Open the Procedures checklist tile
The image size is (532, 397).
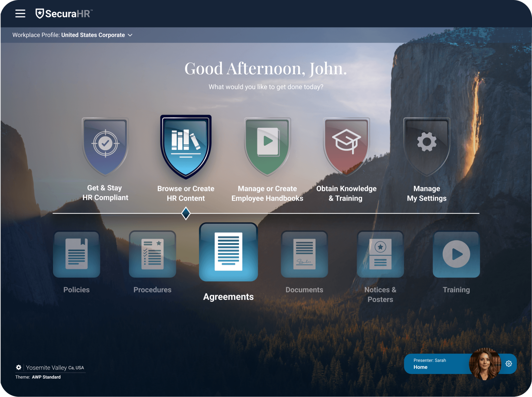tap(152, 254)
